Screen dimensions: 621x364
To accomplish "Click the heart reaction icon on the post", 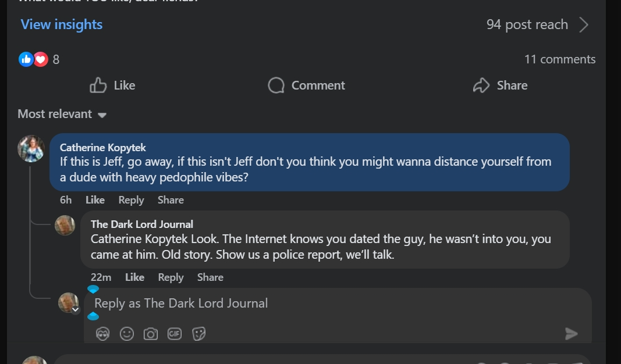I will tap(40, 59).
